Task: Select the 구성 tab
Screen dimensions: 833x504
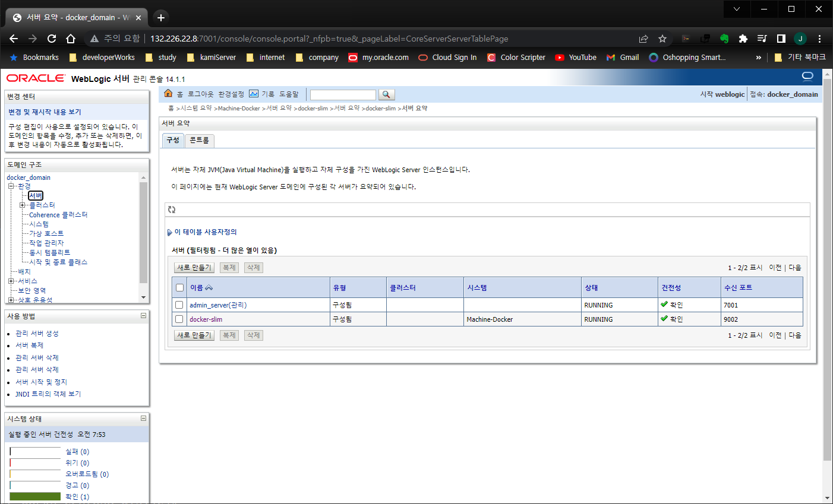Action: pyautogui.click(x=173, y=140)
